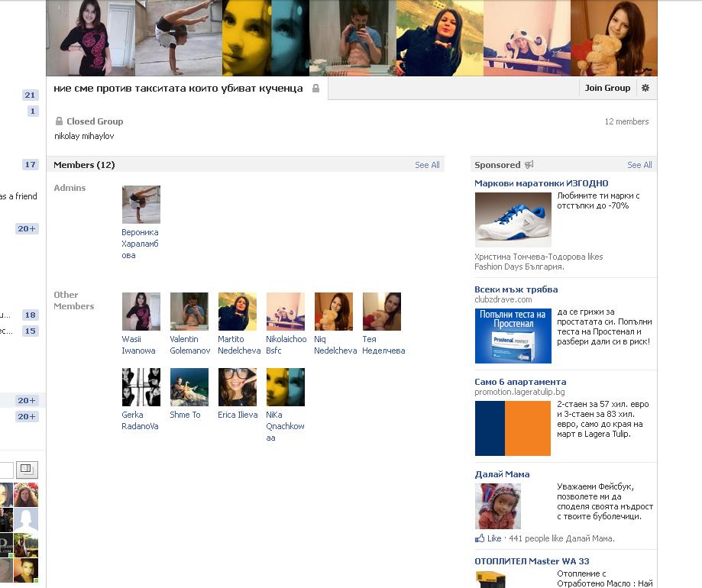Click the Like thumbs-up icon under Далай Мама
702x588 pixels.
click(x=480, y=538)
